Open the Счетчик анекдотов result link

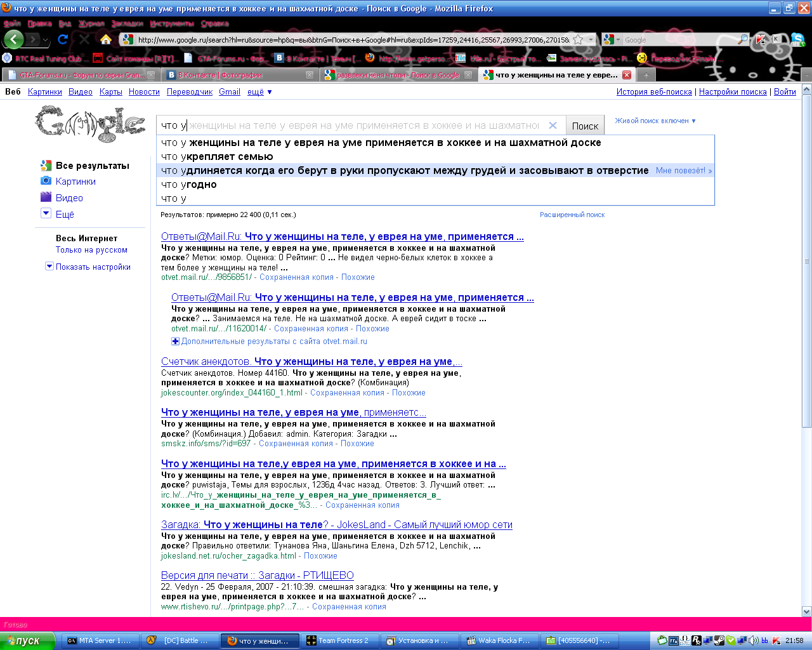(x=311, y=362)
